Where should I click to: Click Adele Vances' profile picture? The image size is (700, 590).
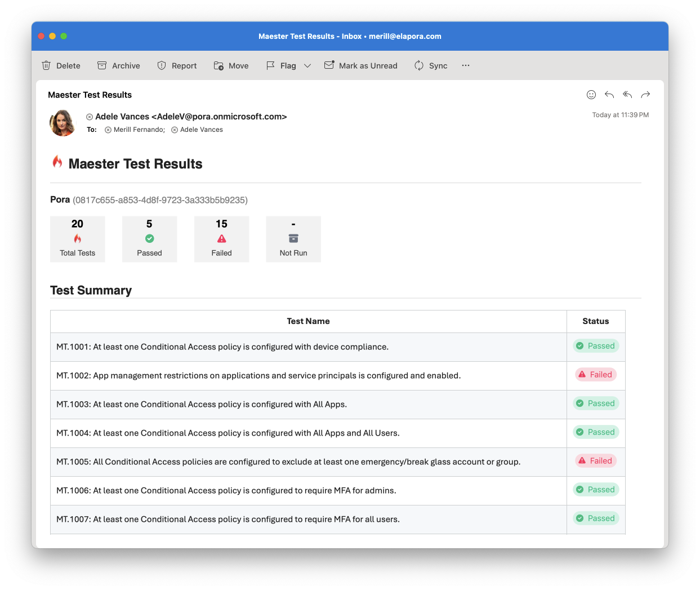(63, 123)
